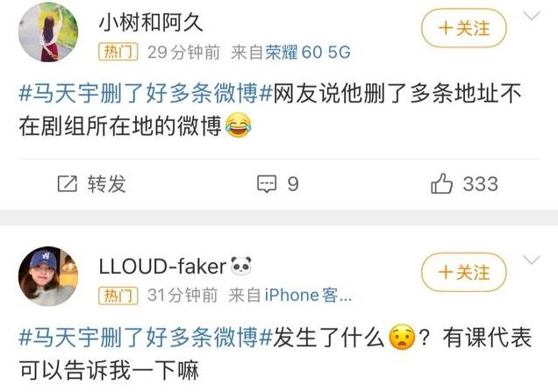Tap the worried face emoji in second post
The width and height of the screenshot is (558, 392).
tap(402, 337)
